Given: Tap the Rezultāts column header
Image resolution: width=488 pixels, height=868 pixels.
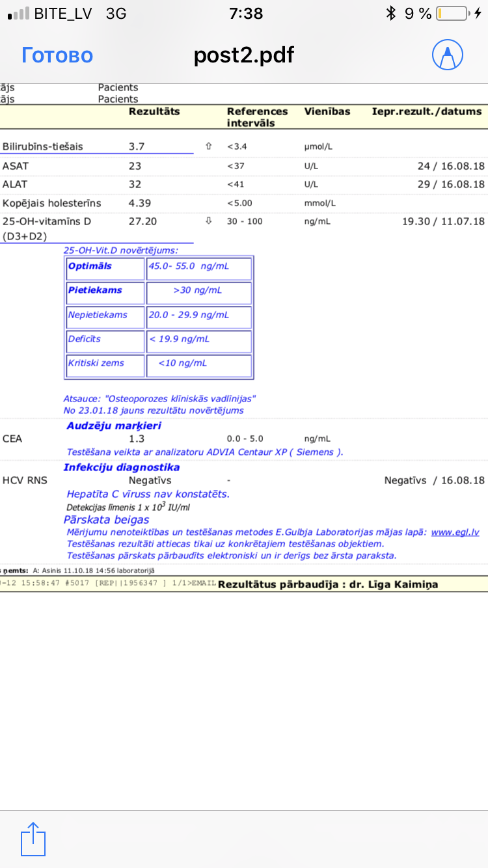Looking at the screenshot, I should pyautogui.click(x=154, y=112).
